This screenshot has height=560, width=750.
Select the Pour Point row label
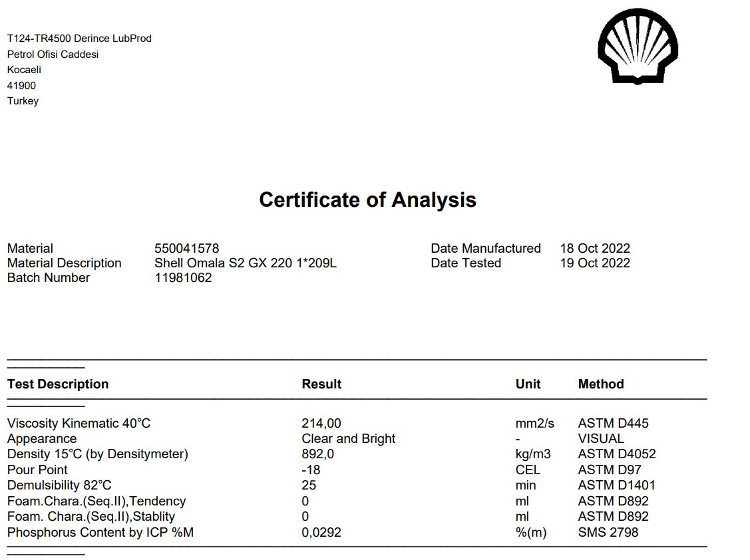[x=37, y=470]
